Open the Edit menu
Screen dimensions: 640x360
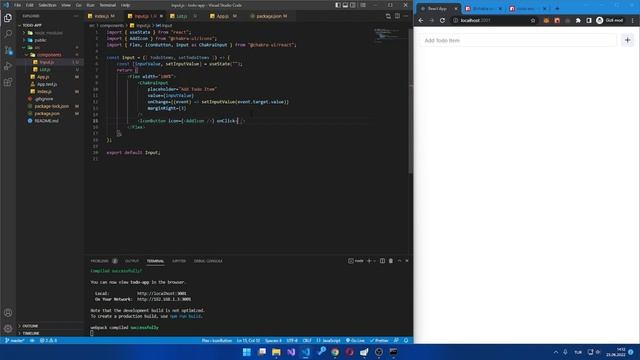click(x=30, y=5)
